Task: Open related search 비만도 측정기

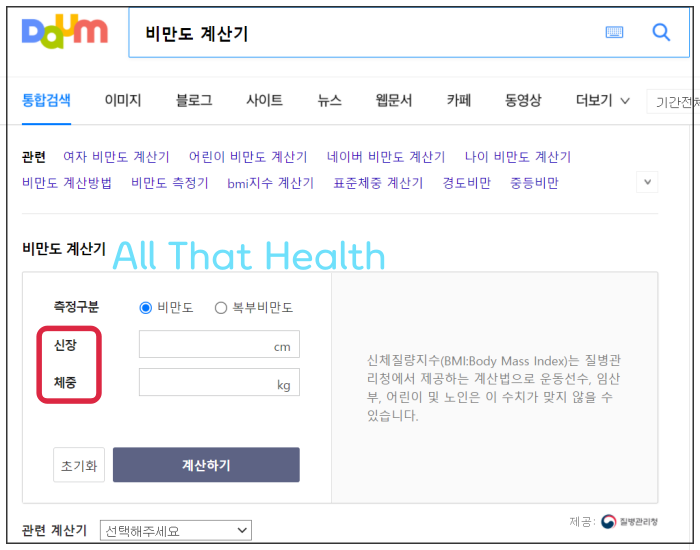Action: pos(170,183)
